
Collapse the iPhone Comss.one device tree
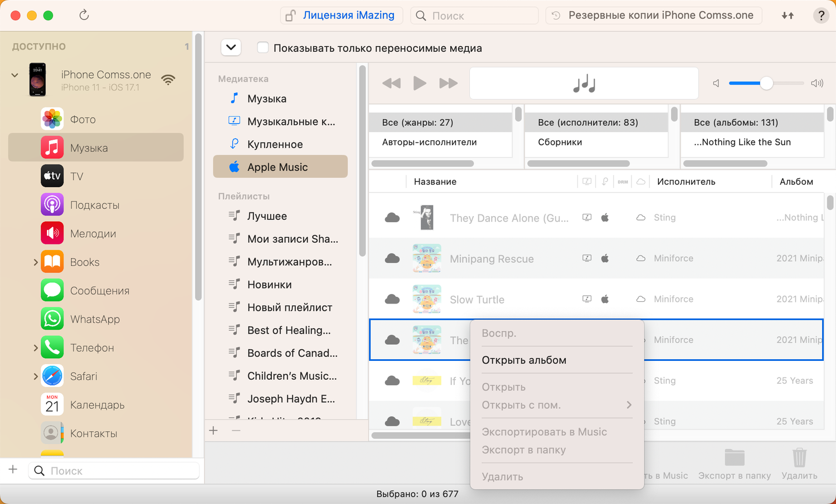(x=15, y=75)
